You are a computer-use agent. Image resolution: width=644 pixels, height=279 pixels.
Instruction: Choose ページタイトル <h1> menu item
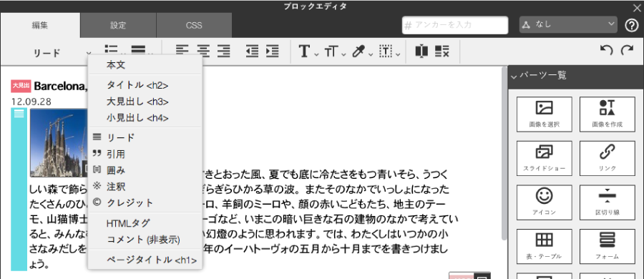pyautogui.click(x=145, y=260)
